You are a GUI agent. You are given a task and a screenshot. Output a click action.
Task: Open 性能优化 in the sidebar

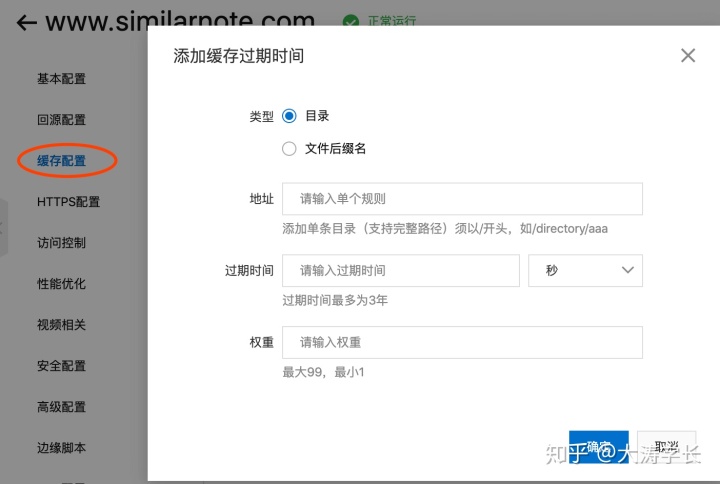62,284
